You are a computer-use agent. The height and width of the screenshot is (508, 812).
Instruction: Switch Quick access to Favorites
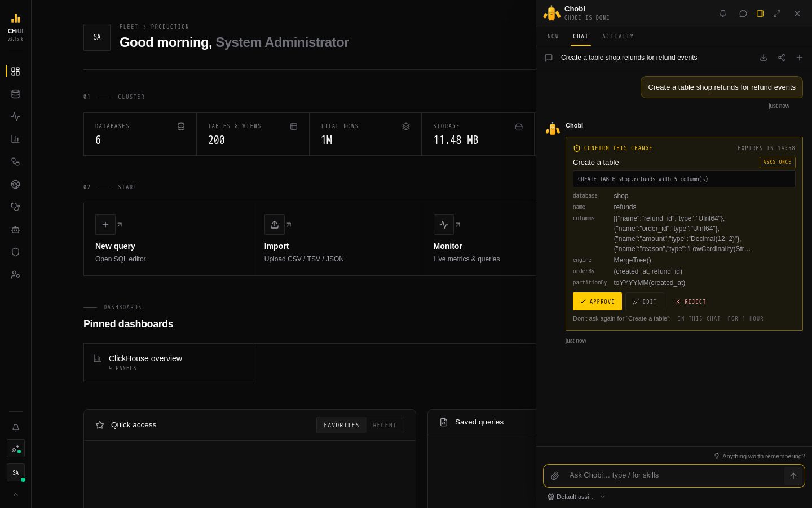click(341, 425)
